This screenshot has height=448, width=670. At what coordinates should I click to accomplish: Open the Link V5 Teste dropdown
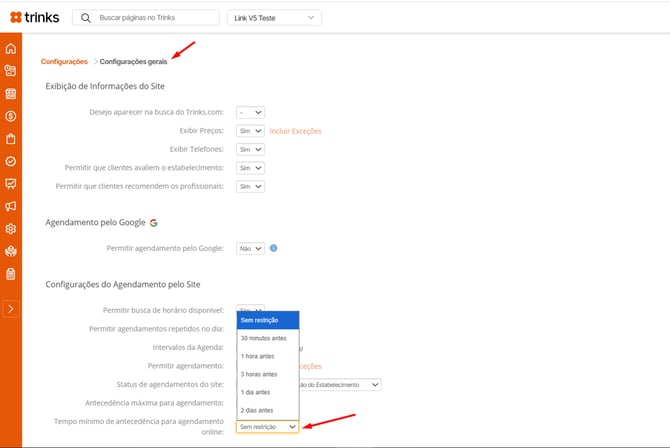pos(272,18)
